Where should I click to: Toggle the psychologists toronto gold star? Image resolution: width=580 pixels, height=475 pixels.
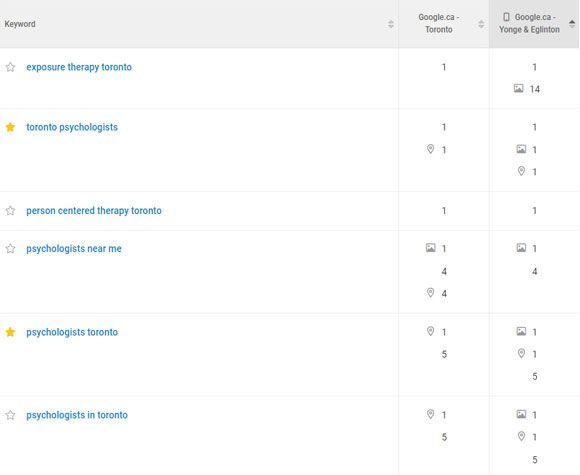10,332
